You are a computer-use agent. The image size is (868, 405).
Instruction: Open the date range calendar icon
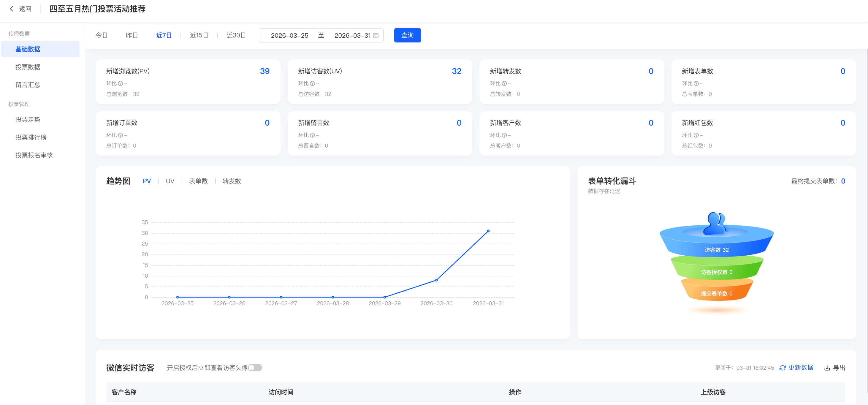pos(376,35)
